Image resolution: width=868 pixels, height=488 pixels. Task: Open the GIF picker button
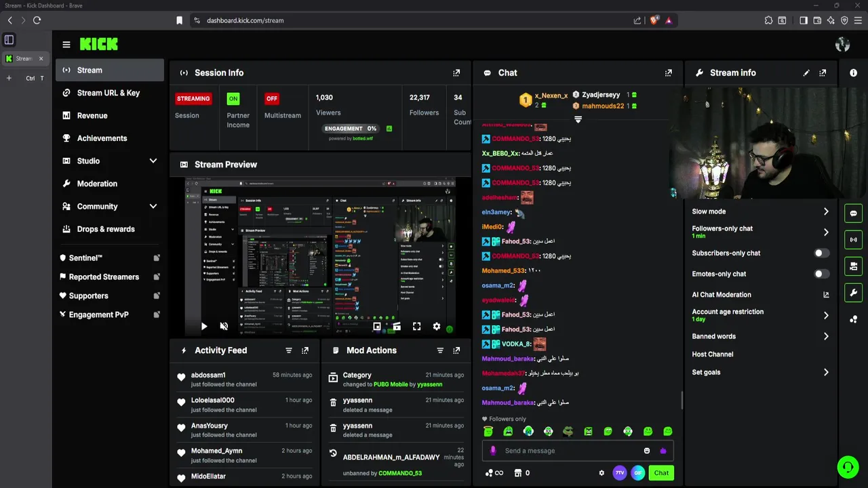[638, 473]
